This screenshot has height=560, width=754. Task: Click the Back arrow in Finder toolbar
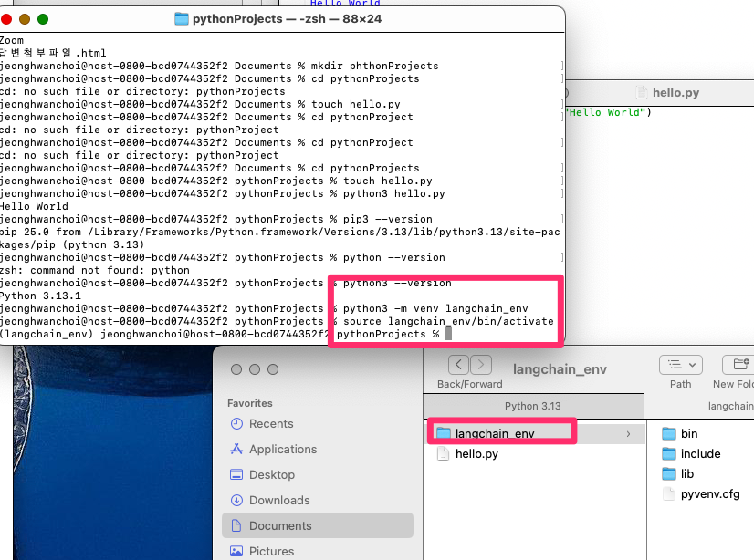click(x=459, y=365)
